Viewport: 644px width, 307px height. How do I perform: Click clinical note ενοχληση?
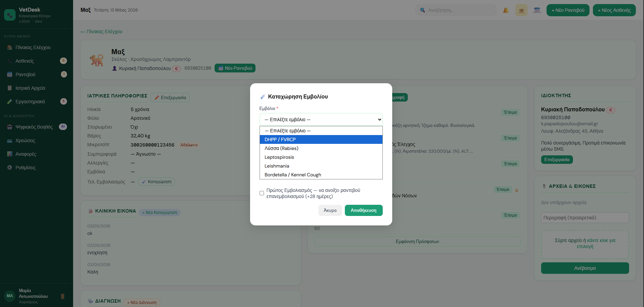tap(97, 253)
